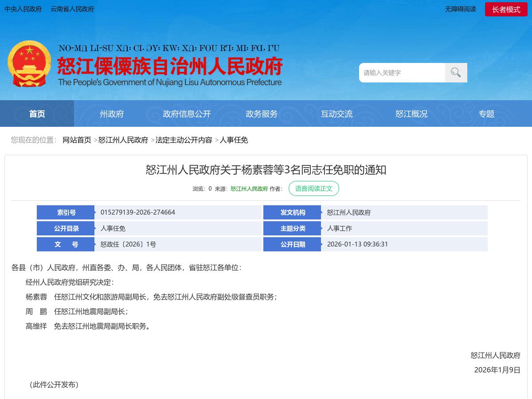532x399 pixels.
Task: Open 中央人民政府 link
Action: coord(23,9)
